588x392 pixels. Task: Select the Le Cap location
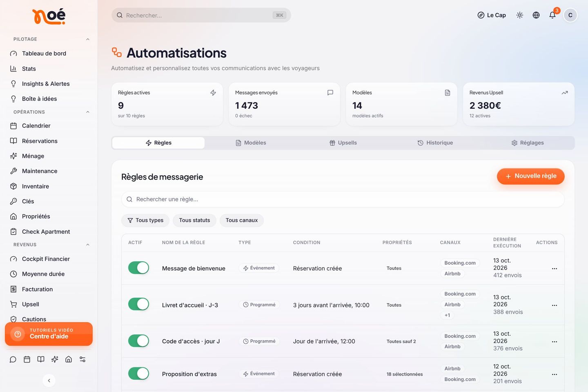pos(492,15)
